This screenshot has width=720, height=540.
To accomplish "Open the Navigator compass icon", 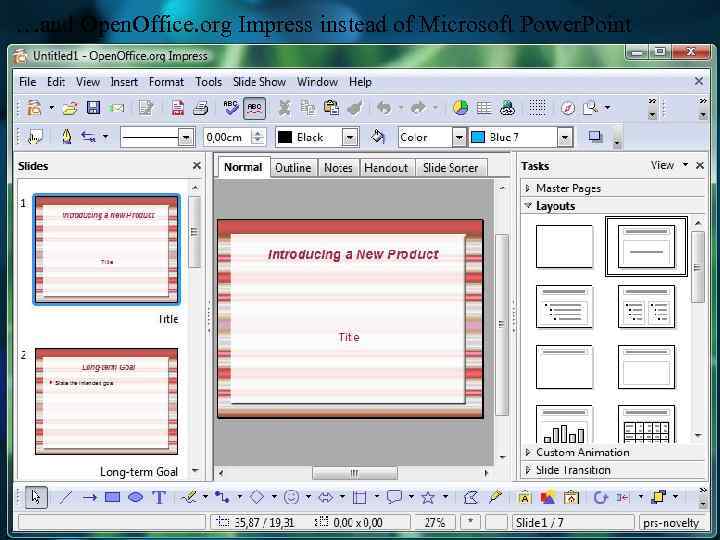I will tap(568, 108).
